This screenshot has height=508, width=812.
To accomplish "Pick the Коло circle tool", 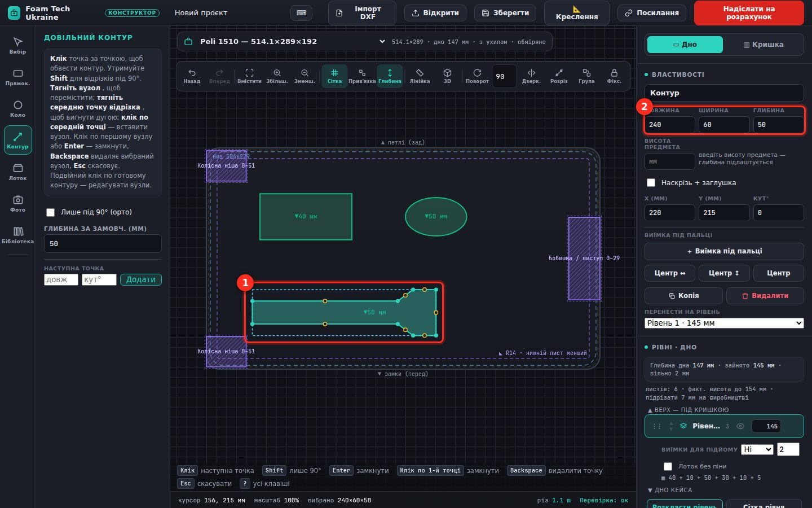I will 17,108.
